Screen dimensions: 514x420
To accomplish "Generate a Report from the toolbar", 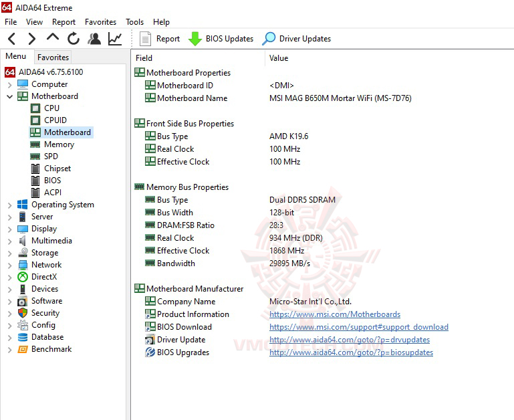I will 160,39.
